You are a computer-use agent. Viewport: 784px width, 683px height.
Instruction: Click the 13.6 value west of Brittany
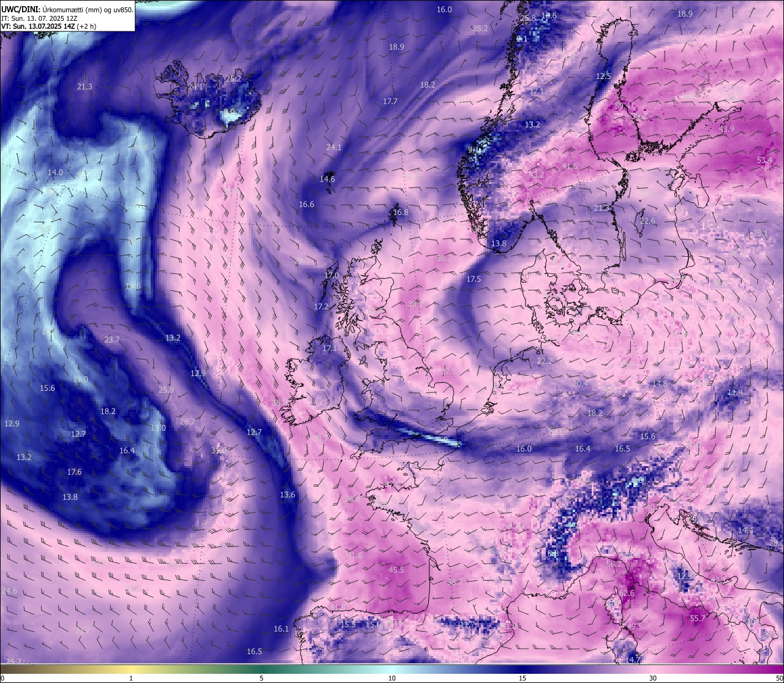coord(287,495)
